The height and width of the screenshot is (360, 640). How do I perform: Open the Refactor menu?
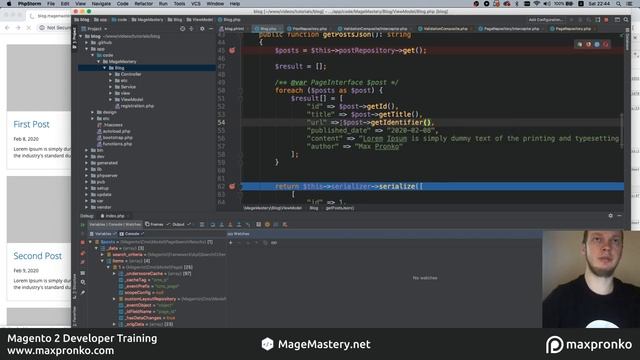[x=144, y=4]
